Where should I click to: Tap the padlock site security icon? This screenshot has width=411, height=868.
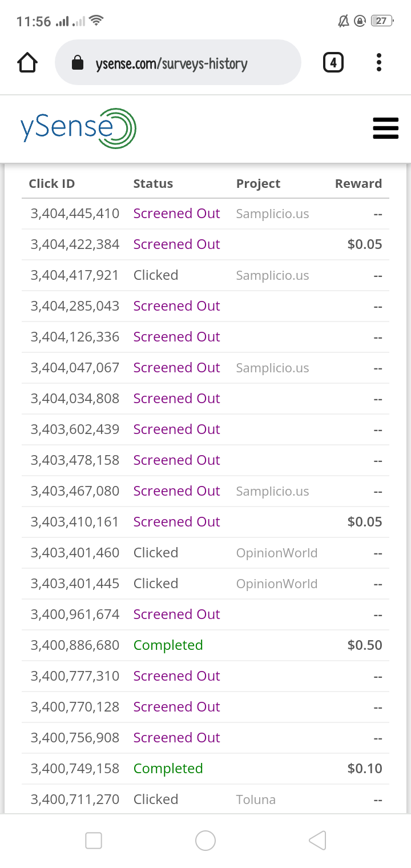pyautogui.click(x=78, y=63)
